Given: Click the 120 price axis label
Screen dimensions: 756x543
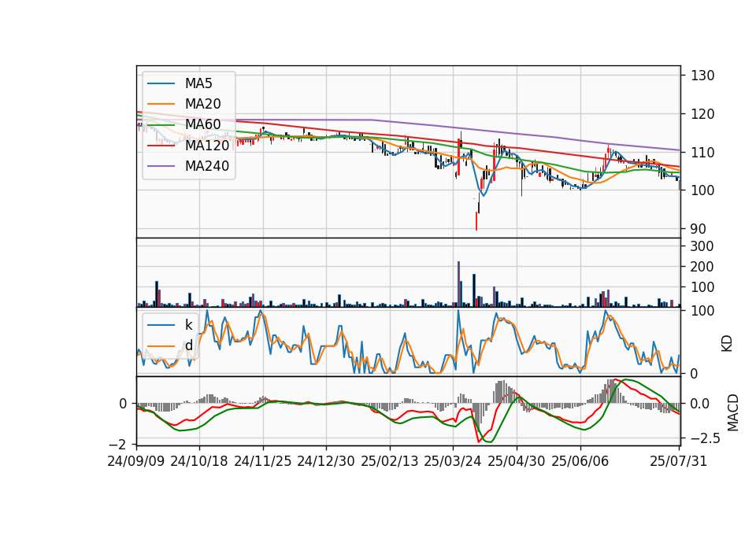Looking at the screenshot, I should pos(703,114).
